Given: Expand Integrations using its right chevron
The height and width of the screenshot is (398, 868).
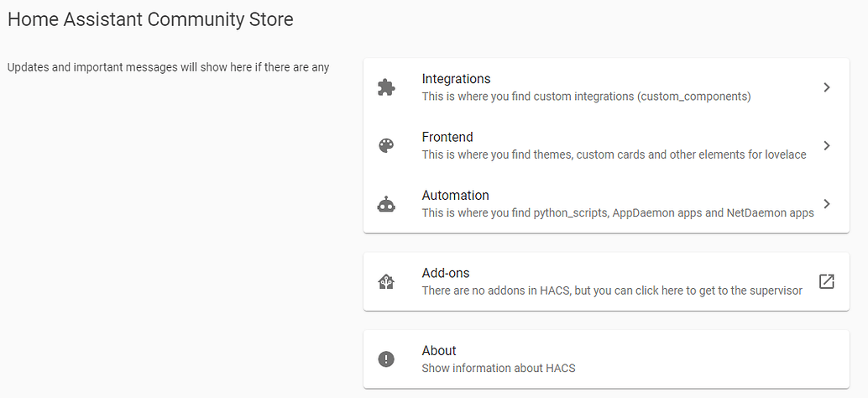Looking at the screenshot, I should [x=827, y=87].
